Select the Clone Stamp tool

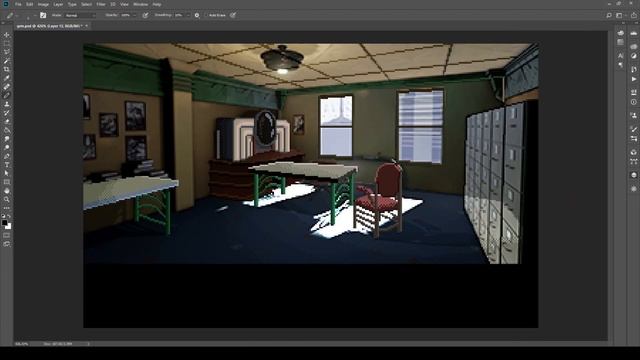7,104
